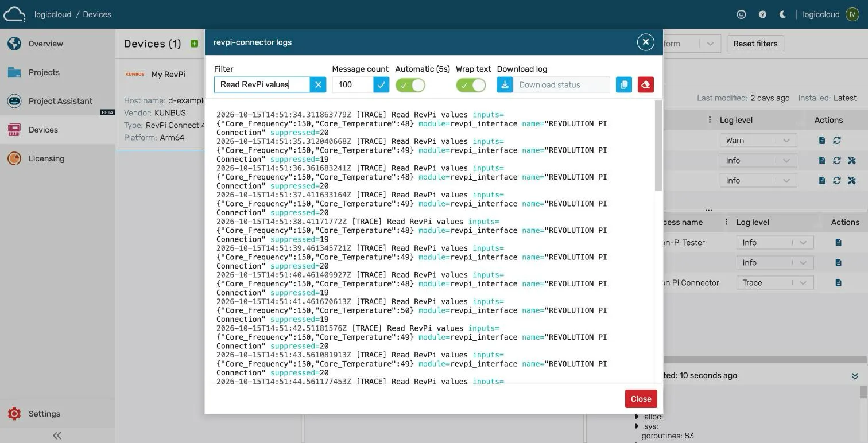The height and width of the screenshot is (443, 868).
Task: Add a new device with plus icon
Action: (x=194, y=44)
